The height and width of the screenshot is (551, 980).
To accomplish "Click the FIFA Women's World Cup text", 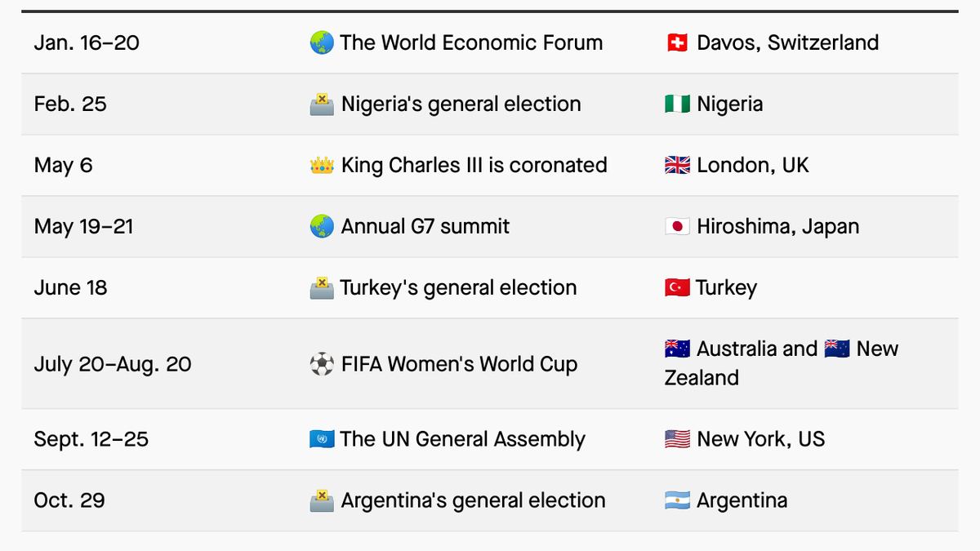I will click(x=459, y=364).
